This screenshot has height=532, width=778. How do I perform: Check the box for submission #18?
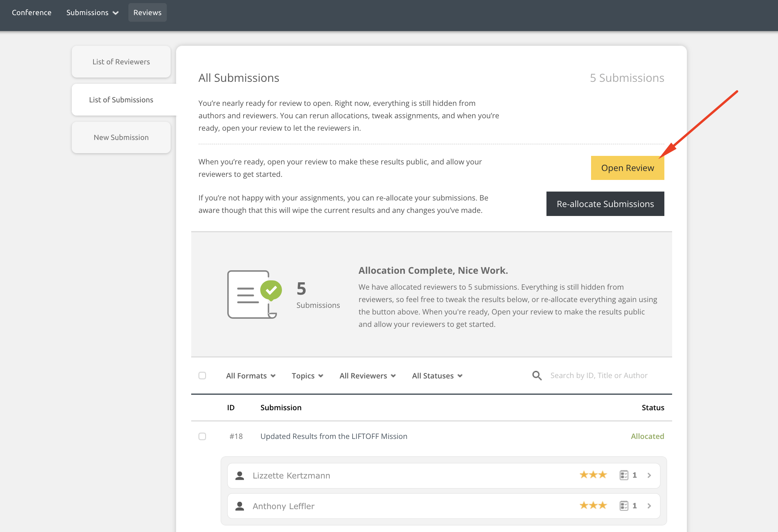coord(202,436)
